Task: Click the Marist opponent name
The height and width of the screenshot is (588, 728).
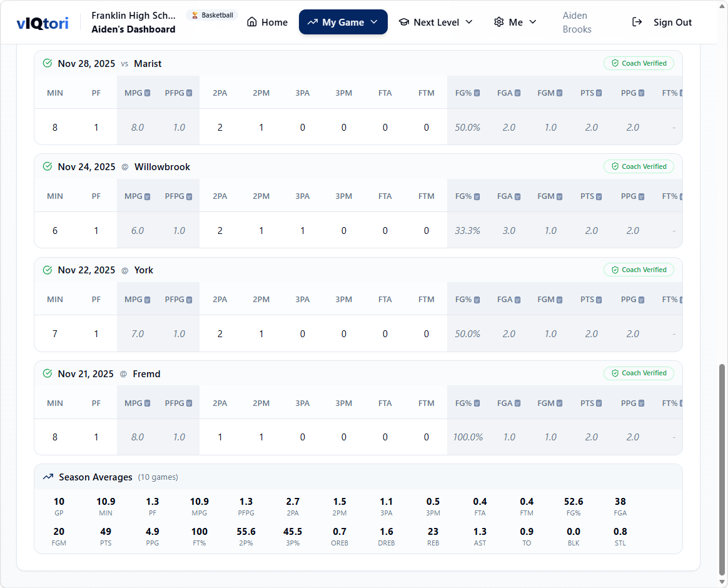Action: tap(148, 64)
